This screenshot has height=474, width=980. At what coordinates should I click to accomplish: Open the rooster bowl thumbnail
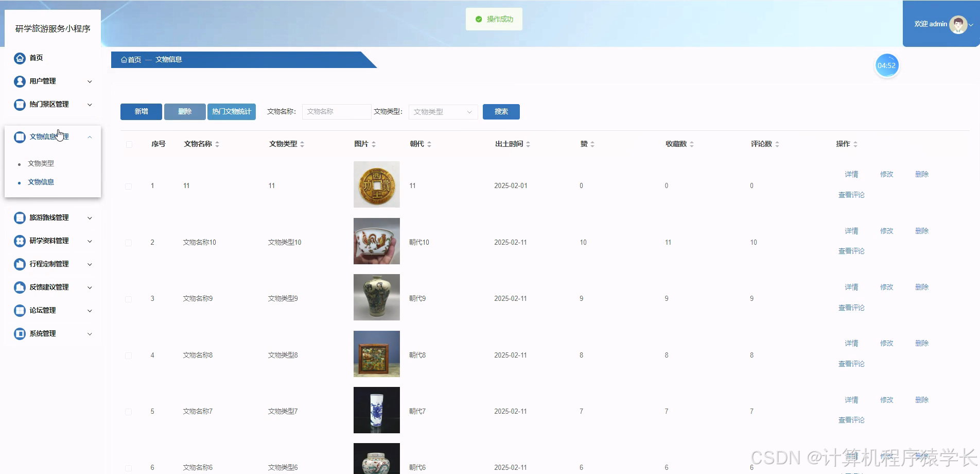click(x=377, y=241)
